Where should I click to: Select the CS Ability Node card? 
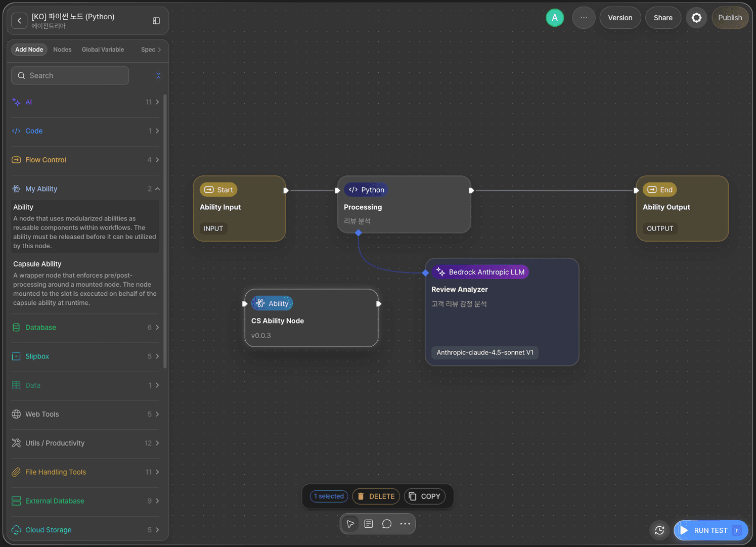(312, 318)
